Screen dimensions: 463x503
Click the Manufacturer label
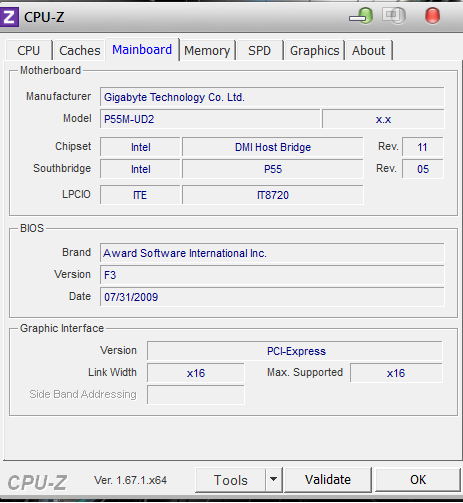[x=58, y=96]
